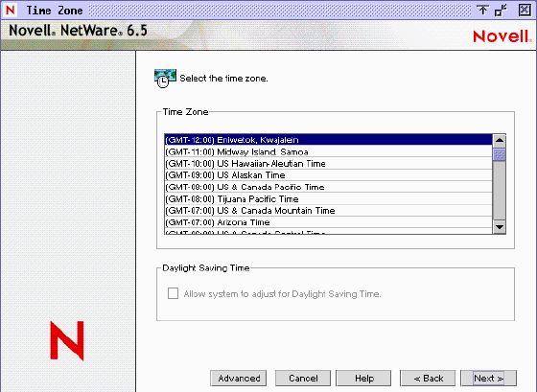The image size is (537, 392).
Task: Select US Alaskan Time entry
Action: [328, 175]
